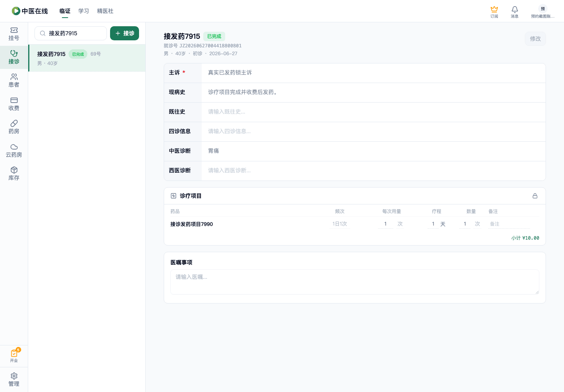The image size is (564, 392).
Task: Click the 订阅 crown icon
Action: pyautogui.click(x=494, y=12)
